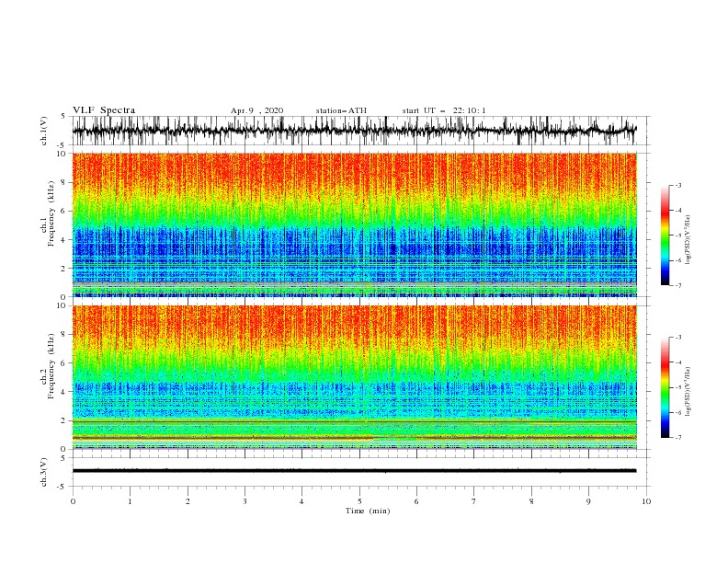Click the 4 kHz tick label of the ch.1 spectrogram
This screenshot has width=728, height=563.
coord(63,240)
